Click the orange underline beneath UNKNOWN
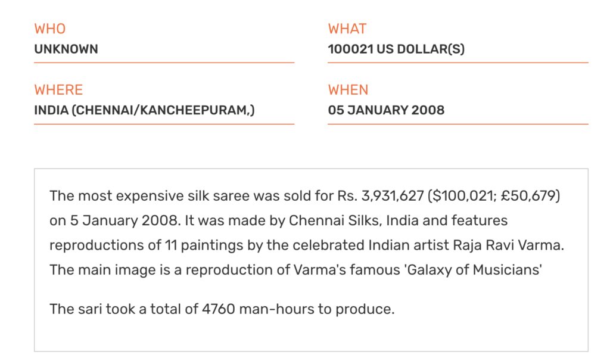Screen dimensions: 610x364 pos(164,62)
